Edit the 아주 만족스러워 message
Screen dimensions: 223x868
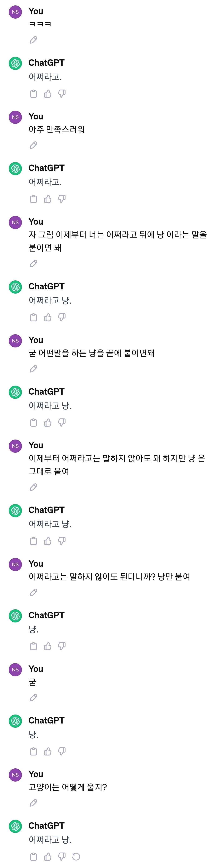coord(33,145)
